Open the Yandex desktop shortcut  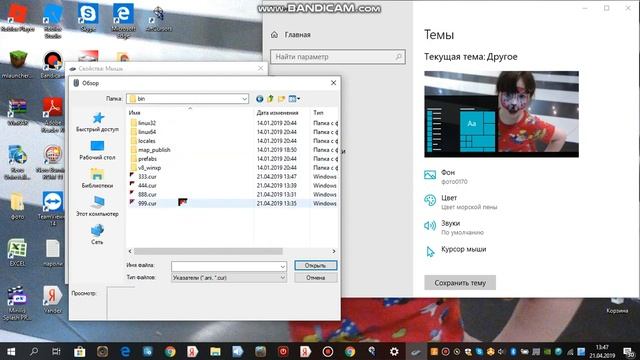click(53, 300)
